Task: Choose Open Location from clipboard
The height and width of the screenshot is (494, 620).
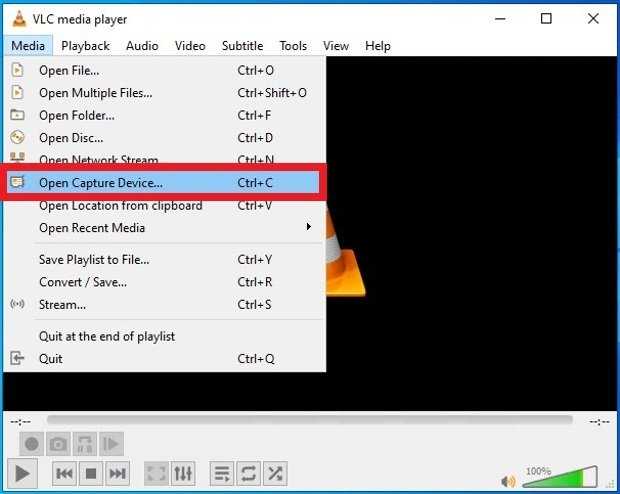Action: (164, 206)
